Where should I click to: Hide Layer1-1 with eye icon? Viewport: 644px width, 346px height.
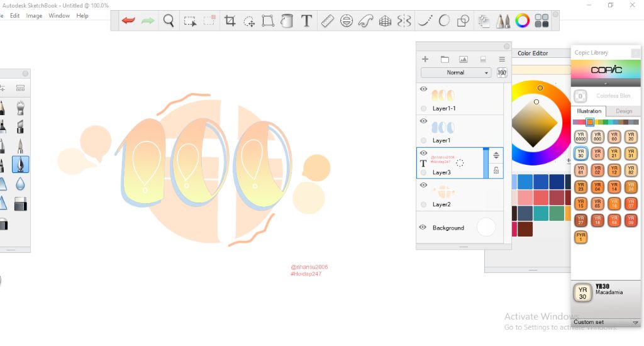(423, 89)
